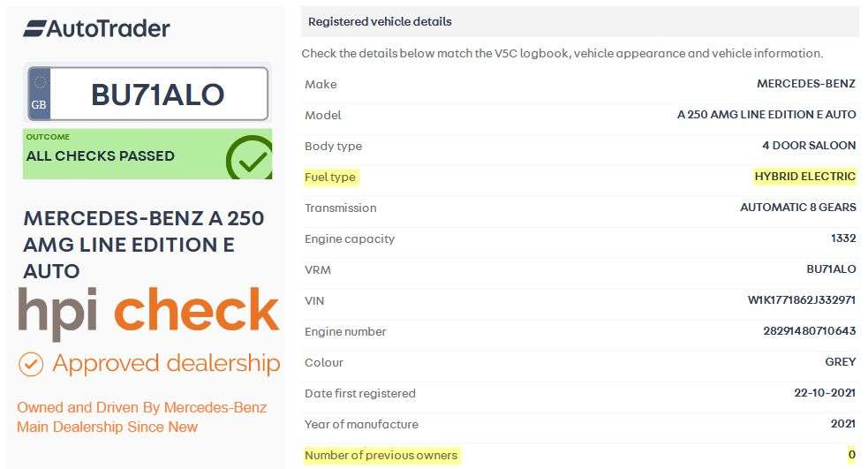
Task: Click the Mercedes-Benz A 250 vehicle title
Action: click(143, 244)
